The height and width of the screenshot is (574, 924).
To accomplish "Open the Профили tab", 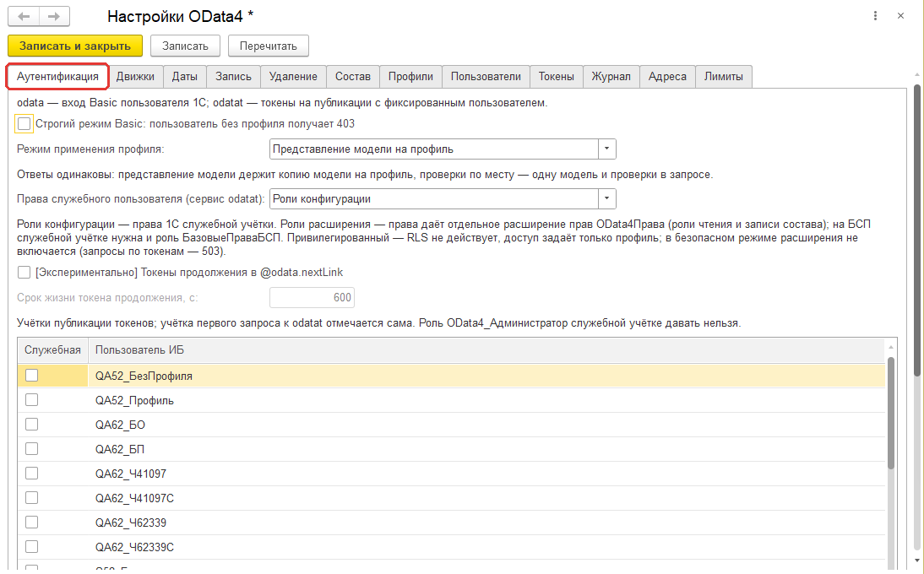I will coord(410,77).
